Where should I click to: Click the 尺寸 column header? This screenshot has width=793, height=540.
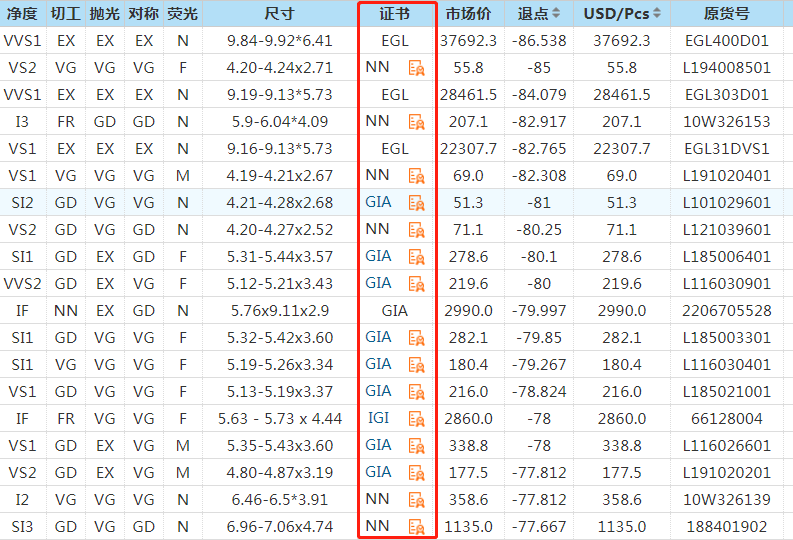click(279, 14)
